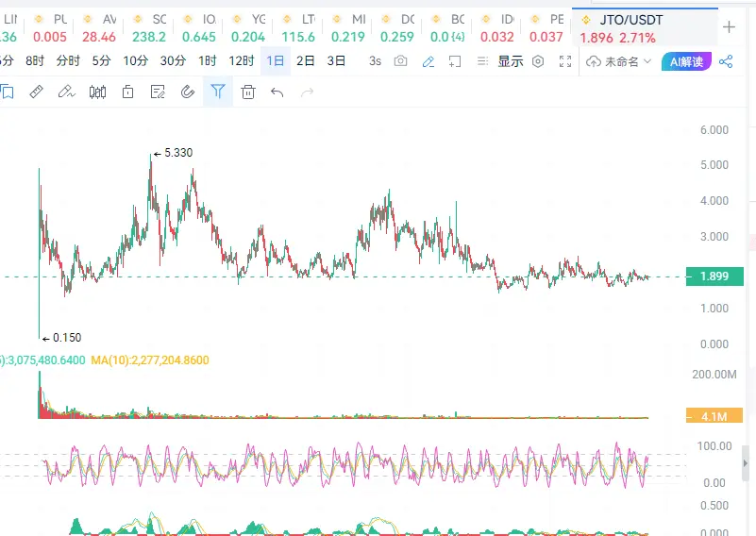
Task: Open chart settings hexagon gear icon
Action: (538, 61)
